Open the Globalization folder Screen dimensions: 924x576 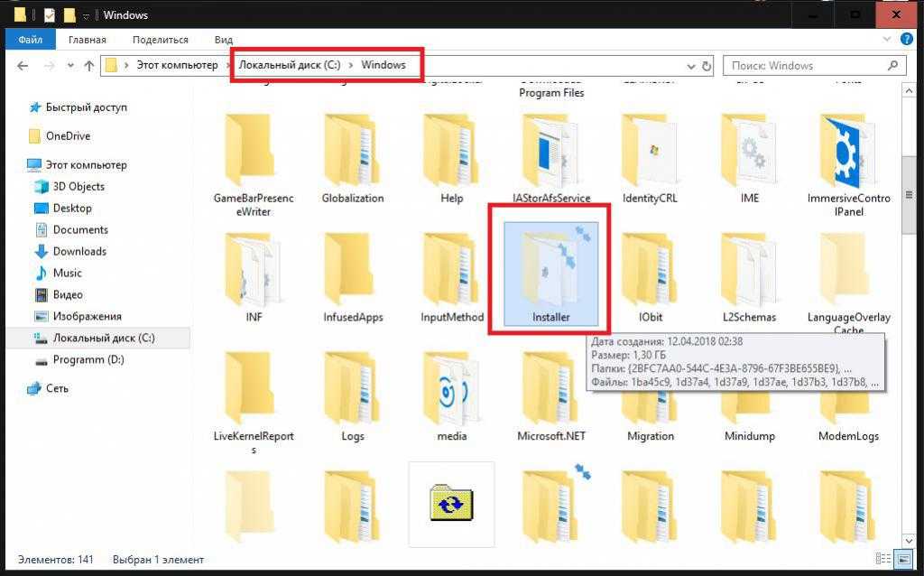353,159
